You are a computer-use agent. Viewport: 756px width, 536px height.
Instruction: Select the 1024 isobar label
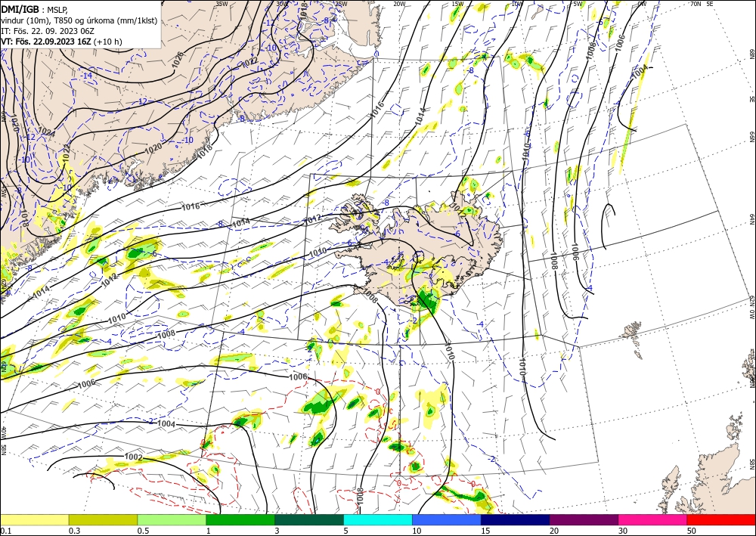pyautogui.click(x=47, y=130)
